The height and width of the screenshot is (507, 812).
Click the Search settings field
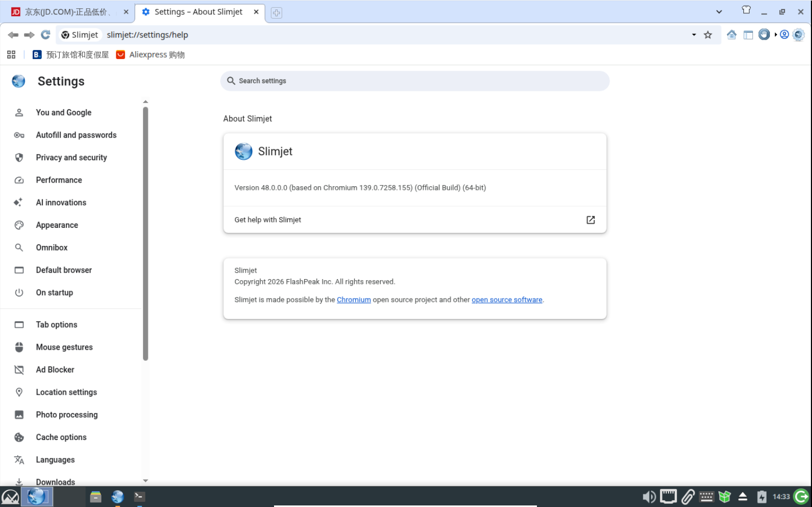click(x=415, y=81)
